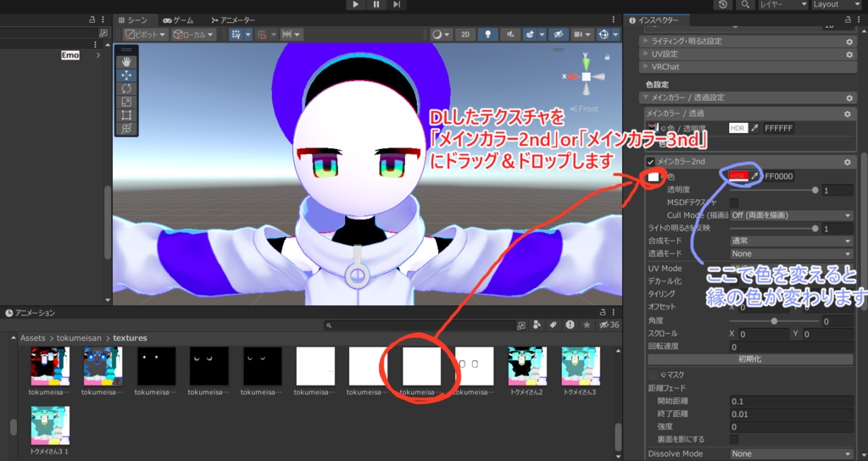868x461 pixels.
Task: Pause the editor with the pause button
Action: pos(376,4)
